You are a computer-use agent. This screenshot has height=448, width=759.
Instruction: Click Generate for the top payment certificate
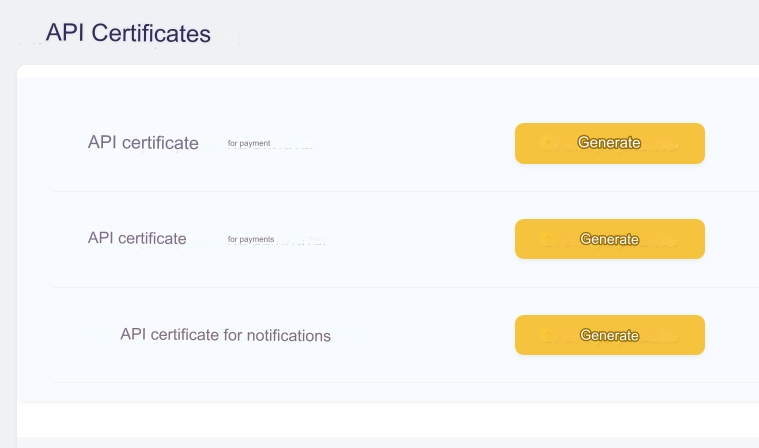coord(609,143)
